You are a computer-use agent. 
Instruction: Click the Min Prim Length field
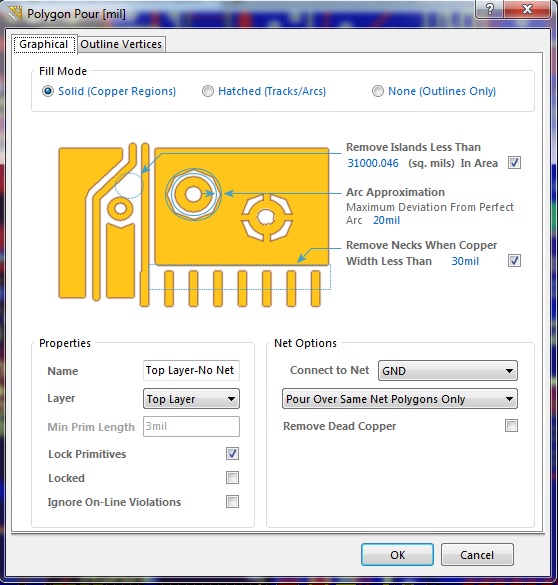pos(191,426)
